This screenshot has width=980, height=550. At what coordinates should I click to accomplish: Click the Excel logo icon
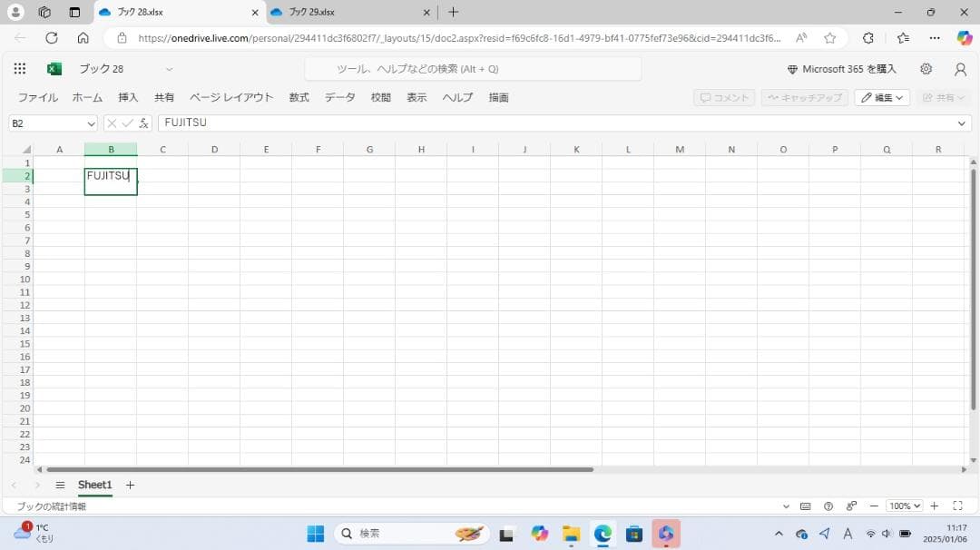point(54,69)
